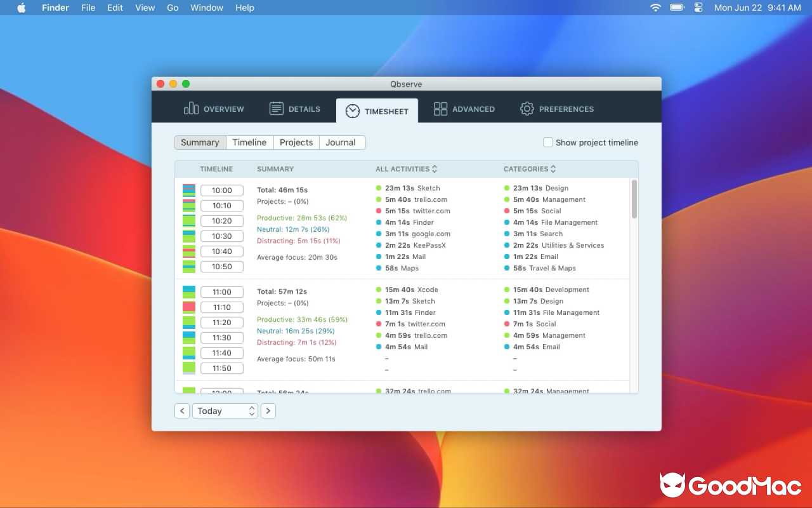Select 58s Maps activity

[x=397, y=268]
